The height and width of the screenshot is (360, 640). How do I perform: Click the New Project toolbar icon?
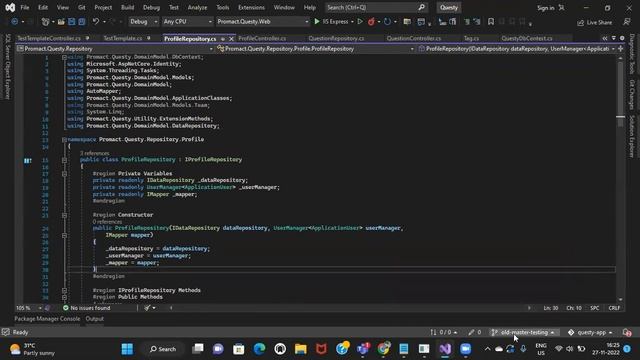45,22
